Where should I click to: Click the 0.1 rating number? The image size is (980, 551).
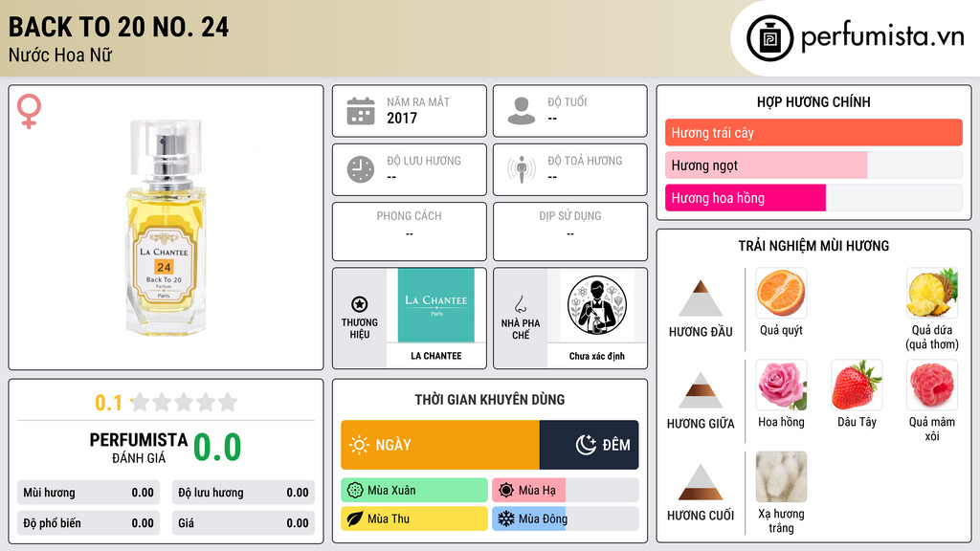click(x=108, y=403)
